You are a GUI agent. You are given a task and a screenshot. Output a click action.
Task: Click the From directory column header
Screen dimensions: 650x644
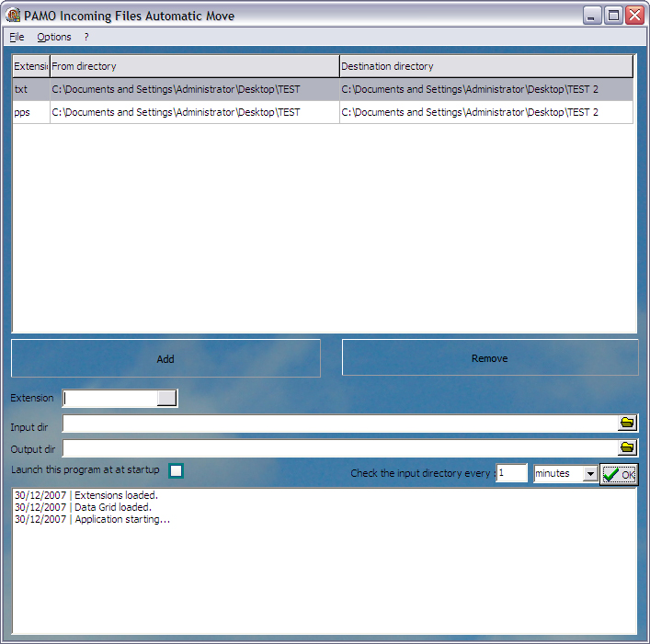pos(195,66)
